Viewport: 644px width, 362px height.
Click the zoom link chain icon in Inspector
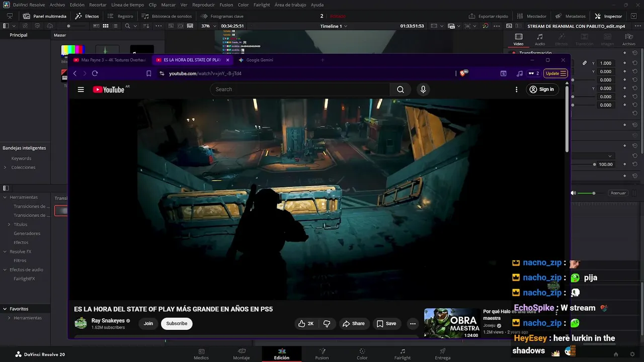(x=585, y=63)
